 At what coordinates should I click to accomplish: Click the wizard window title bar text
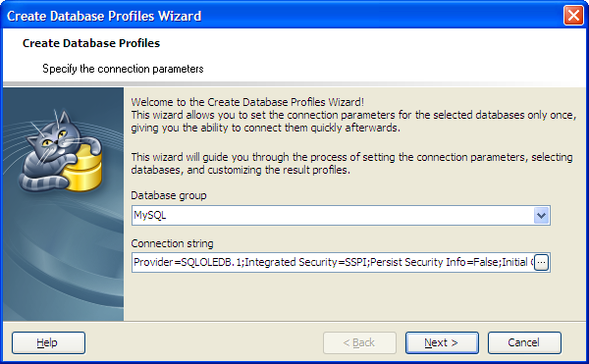pyautogui.click(x=104, y=16)
